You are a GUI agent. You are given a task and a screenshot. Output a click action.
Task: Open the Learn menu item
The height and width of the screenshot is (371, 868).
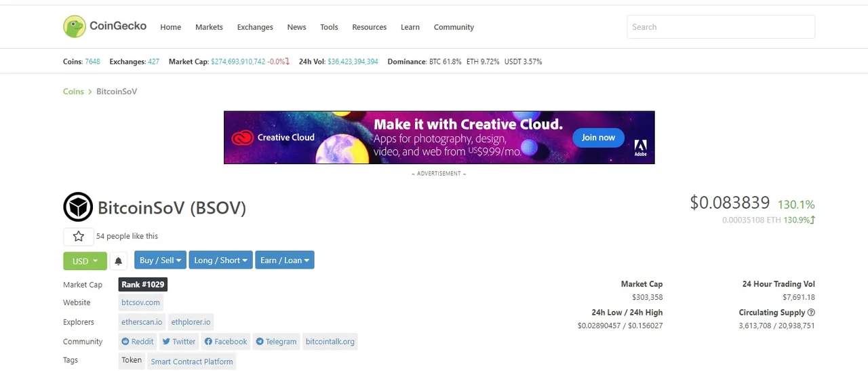[x=410, y=27]
